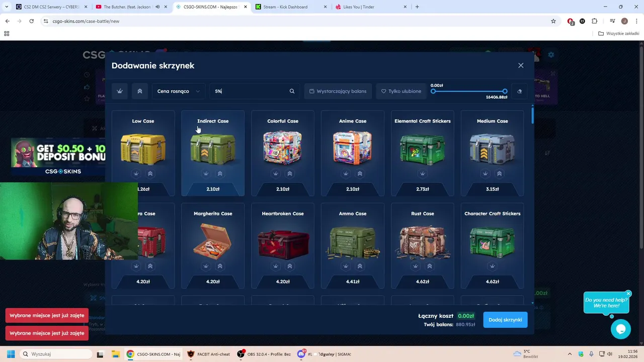The width and height of the screenshot is (644, 362).
Task: Click crown icon on Anime Case card
Action: [x=346, y=173]
